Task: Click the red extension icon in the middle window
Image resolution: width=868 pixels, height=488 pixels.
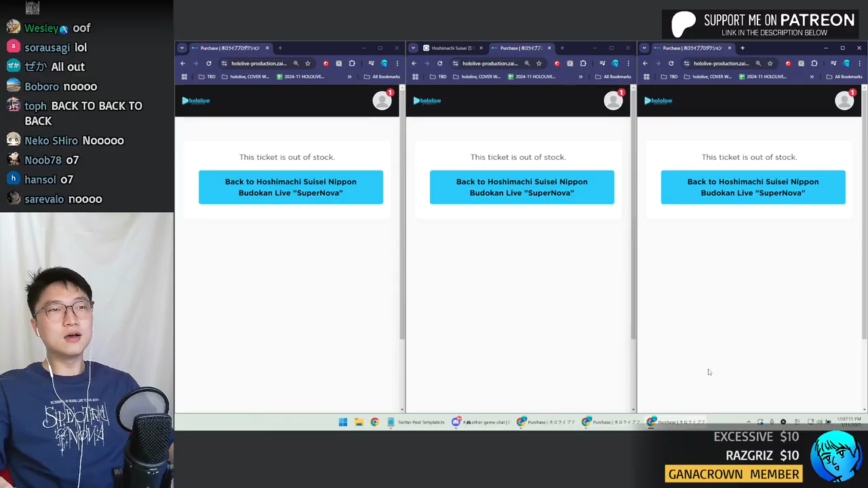Action: (557, 63)
